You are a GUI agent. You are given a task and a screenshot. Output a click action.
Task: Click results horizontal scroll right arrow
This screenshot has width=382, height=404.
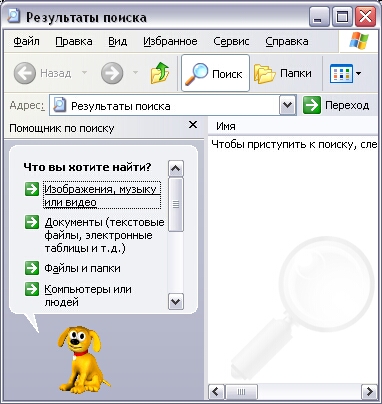click(x=369, y=391)
